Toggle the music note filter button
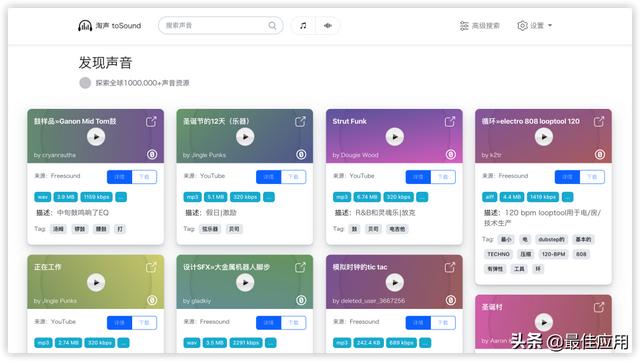Image resolution: width=640 pixels, height=361 pixels. pos(303,26)
